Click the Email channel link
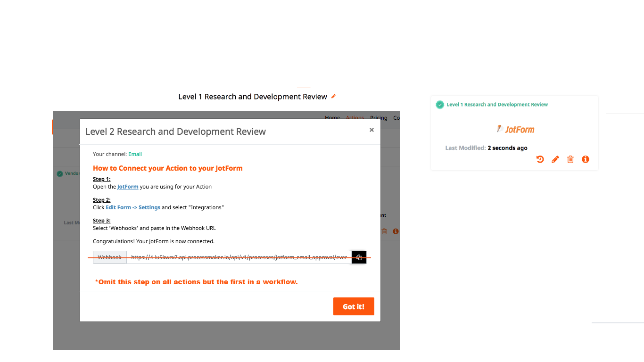 pos(135,154)
